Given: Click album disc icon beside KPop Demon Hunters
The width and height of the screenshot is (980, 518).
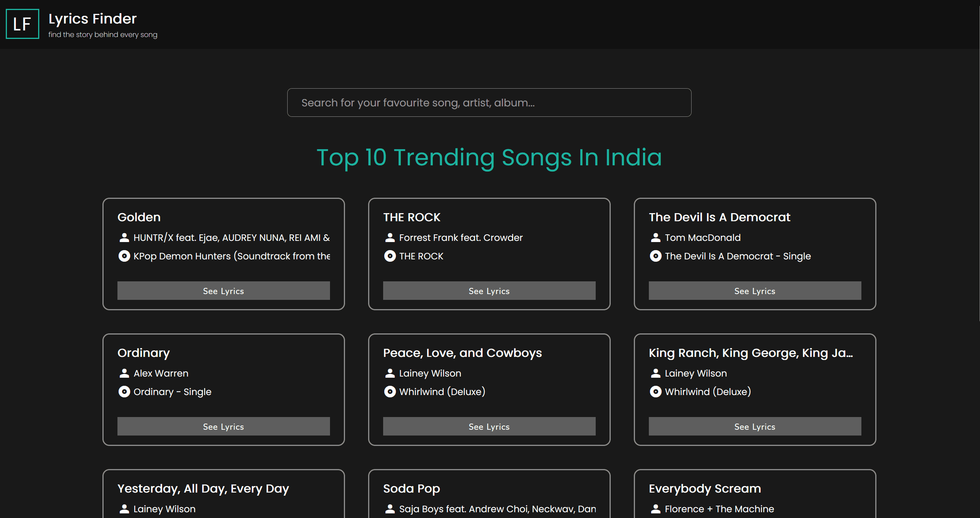Looking at the screenshot, I should [124, 256].
